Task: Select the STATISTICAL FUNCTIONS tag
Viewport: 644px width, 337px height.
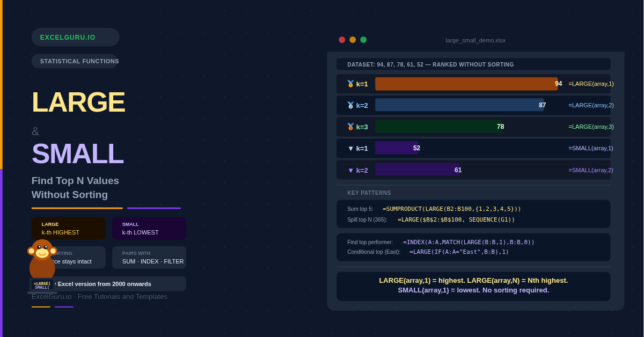Action: pyautogui.click(x=75, y=61)
